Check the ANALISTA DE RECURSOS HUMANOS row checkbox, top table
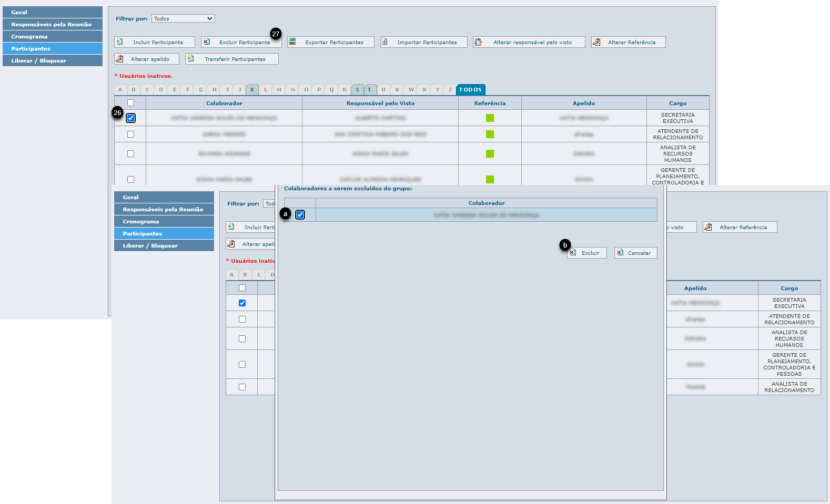The width and height of the screenshot is (830, 504). [x=131, y=154]
